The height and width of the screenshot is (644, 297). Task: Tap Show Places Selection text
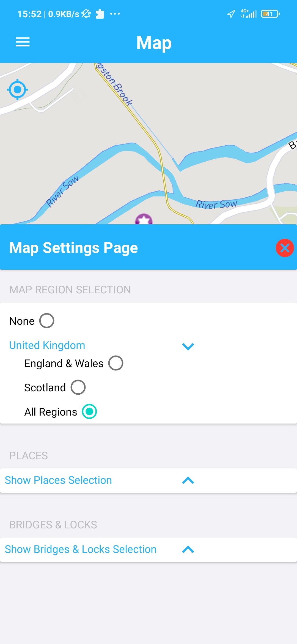pyautogui.click(x=58, y=480)
